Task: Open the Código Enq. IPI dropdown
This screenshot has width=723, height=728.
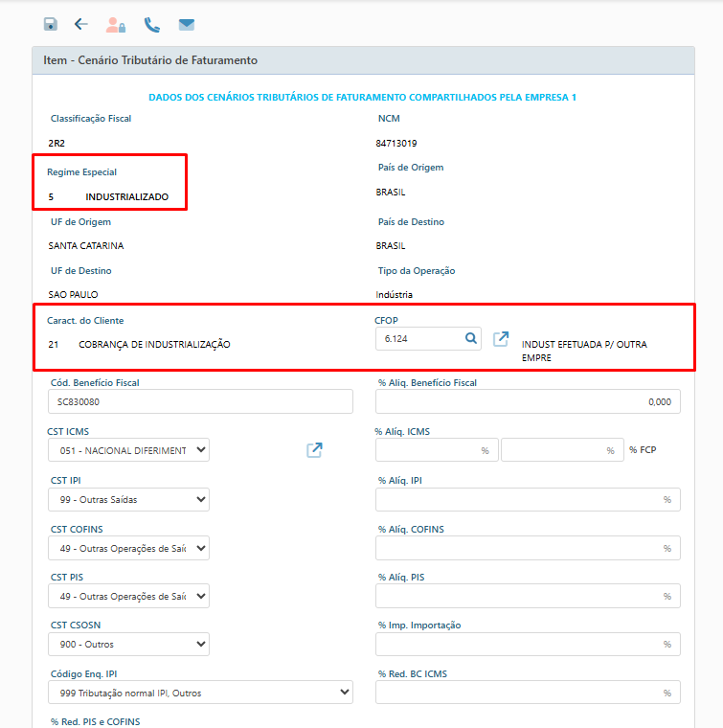Action: 200,693
